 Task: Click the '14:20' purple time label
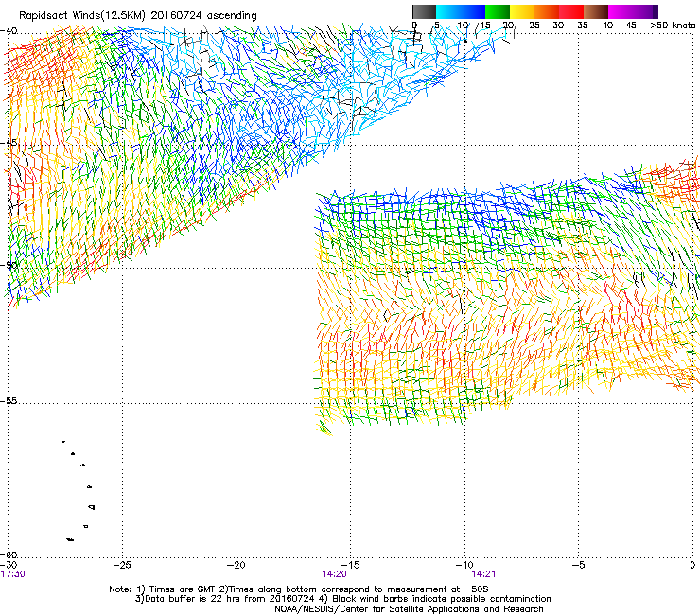334,574
